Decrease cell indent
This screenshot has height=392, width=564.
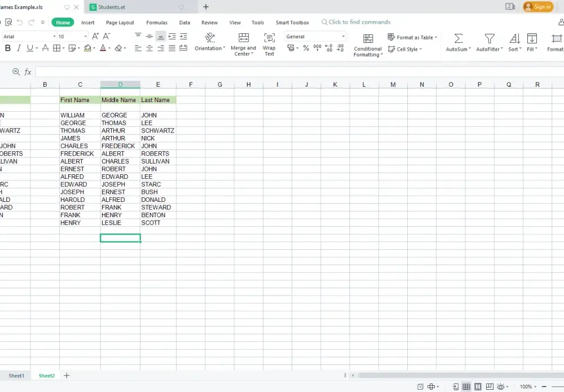[x=172, y=36]
